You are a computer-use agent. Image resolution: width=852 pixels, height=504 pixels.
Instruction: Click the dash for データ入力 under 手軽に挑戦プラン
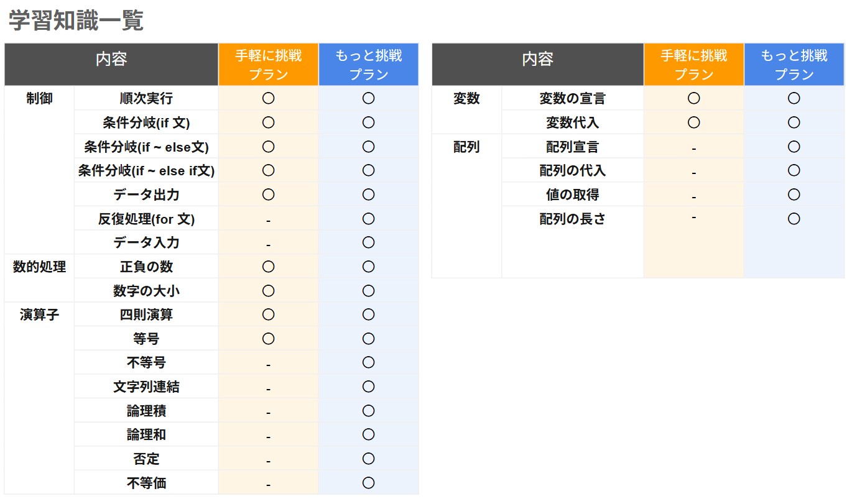click(268, 244)
